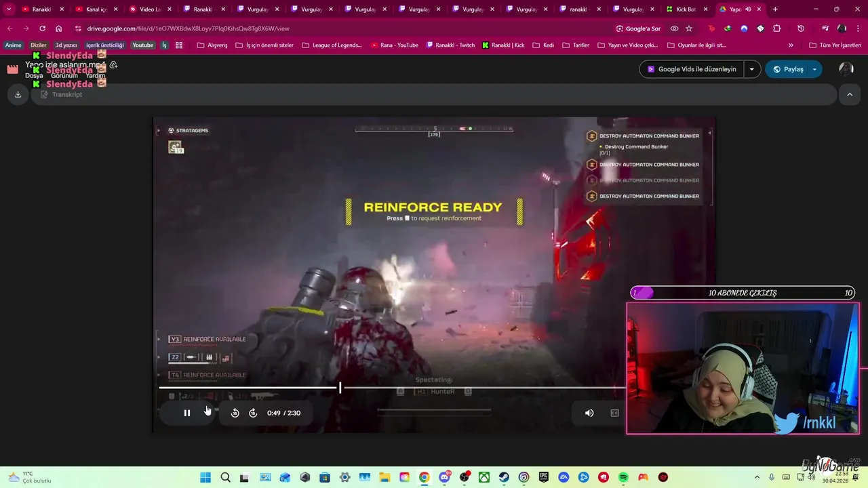Viewport: 868px width, 488px height.
Task: Open the weather widget showing 11°C
Action: (x=28, y=477)
